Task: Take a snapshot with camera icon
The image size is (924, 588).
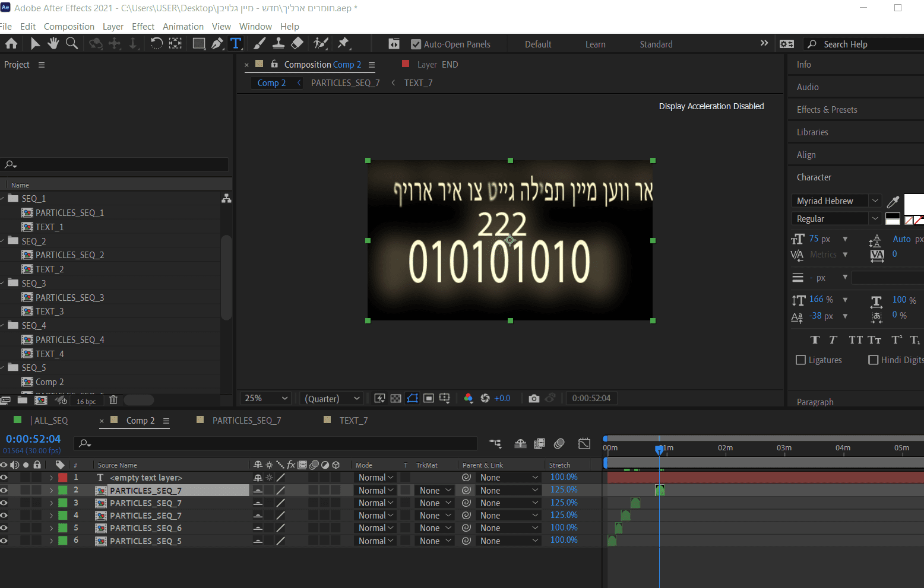Action: pyautogui.click(x=534, y=398)
